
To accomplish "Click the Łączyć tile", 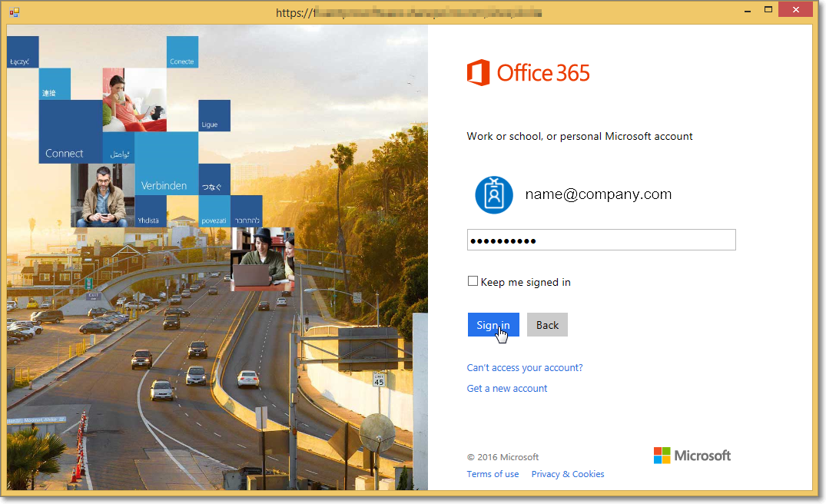I will point(22,52).
